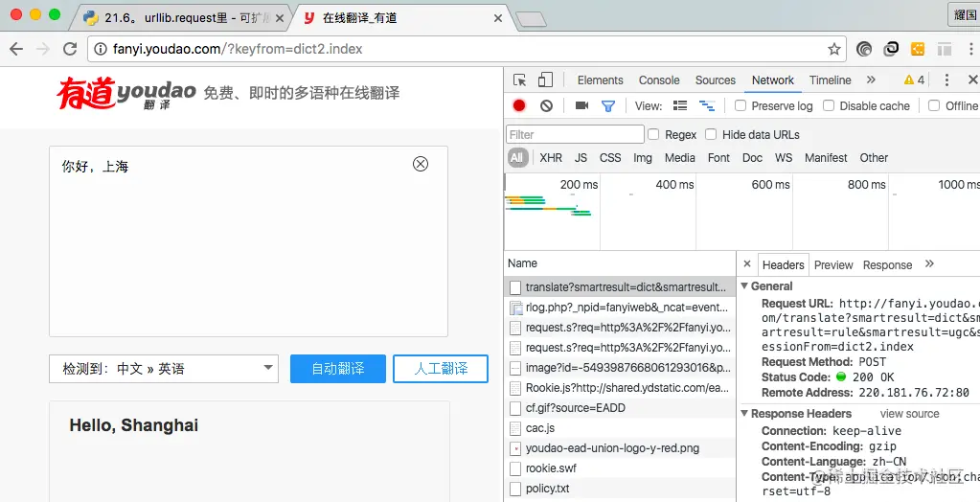Screen dimensions: 980x502
Task: Select the youdao-ead-union-logo-y-red.png request
Action: 620,447
